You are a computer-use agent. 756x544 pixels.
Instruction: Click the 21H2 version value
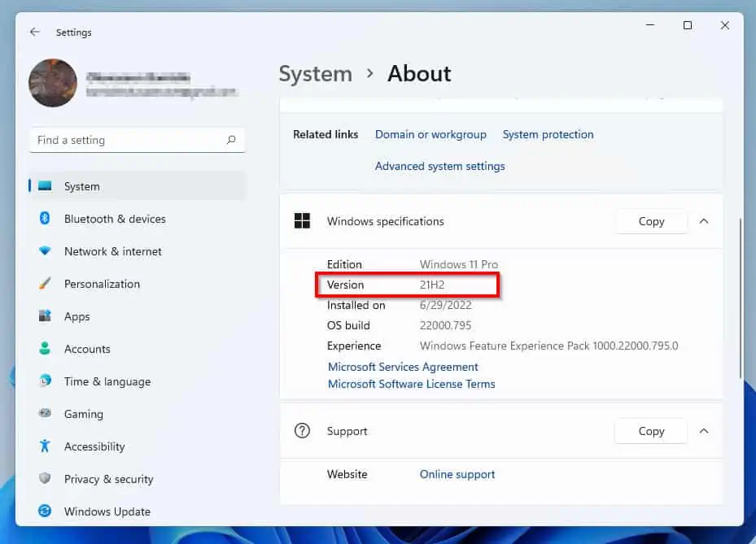pyautogui.click(x=432, y=285)
